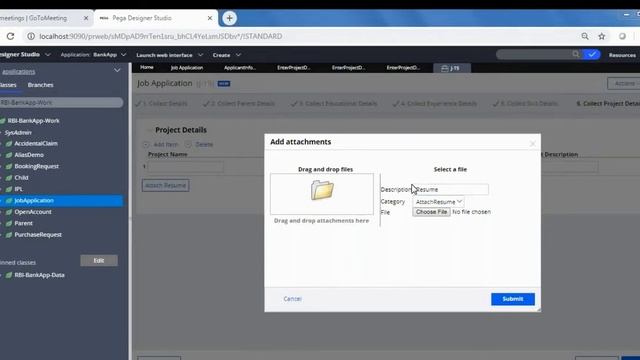Bookmark this page with the star icon
The image size is (640, 360).
pyautogui.click(x=602, y=36)
